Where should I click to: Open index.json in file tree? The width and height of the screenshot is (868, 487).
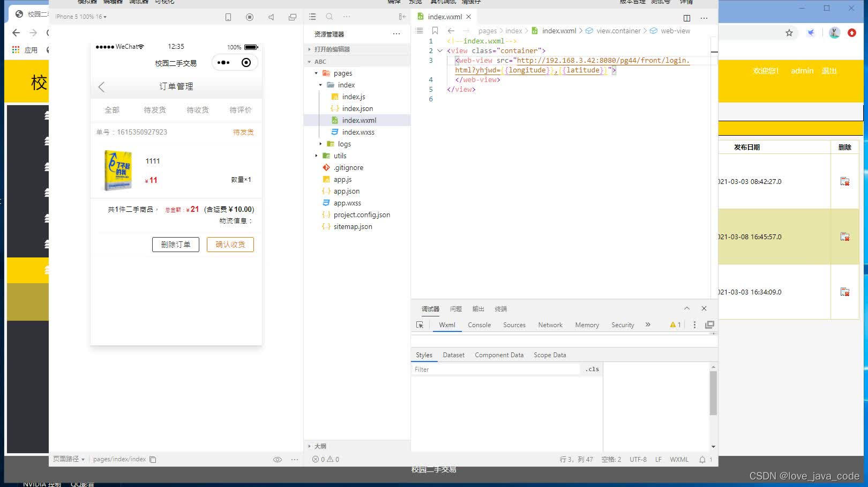[x=357, y=109]
